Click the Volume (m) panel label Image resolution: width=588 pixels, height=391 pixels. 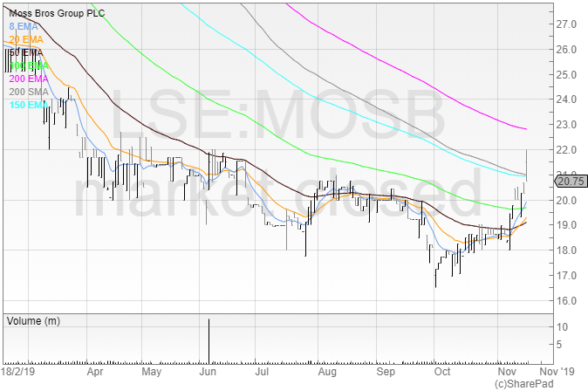click(x=33, y=321)
